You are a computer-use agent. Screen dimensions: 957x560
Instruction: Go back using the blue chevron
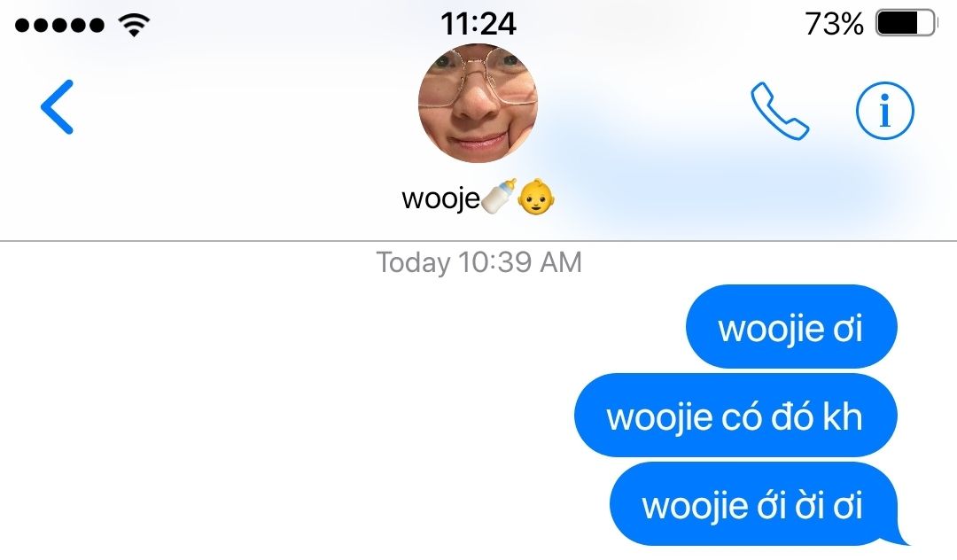58,106
